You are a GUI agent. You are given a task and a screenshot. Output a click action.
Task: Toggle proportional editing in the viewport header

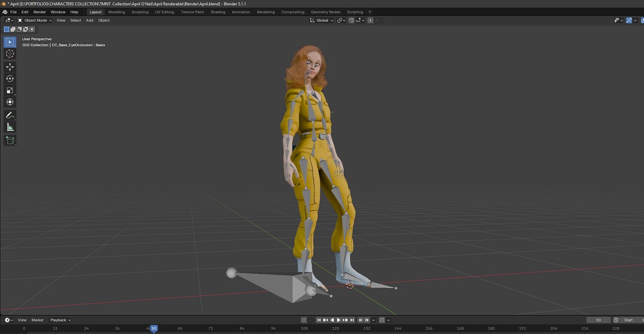(370, 20)
